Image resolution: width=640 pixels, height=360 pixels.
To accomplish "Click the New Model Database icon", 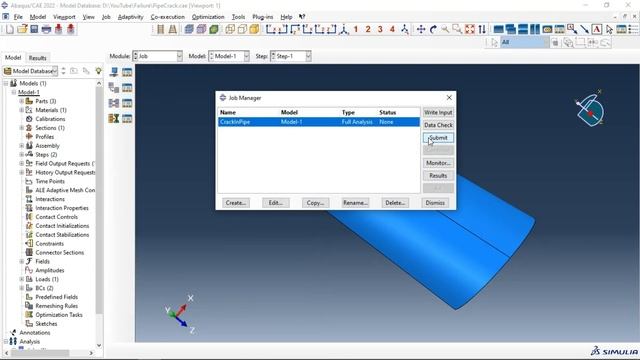I will 10,29.
